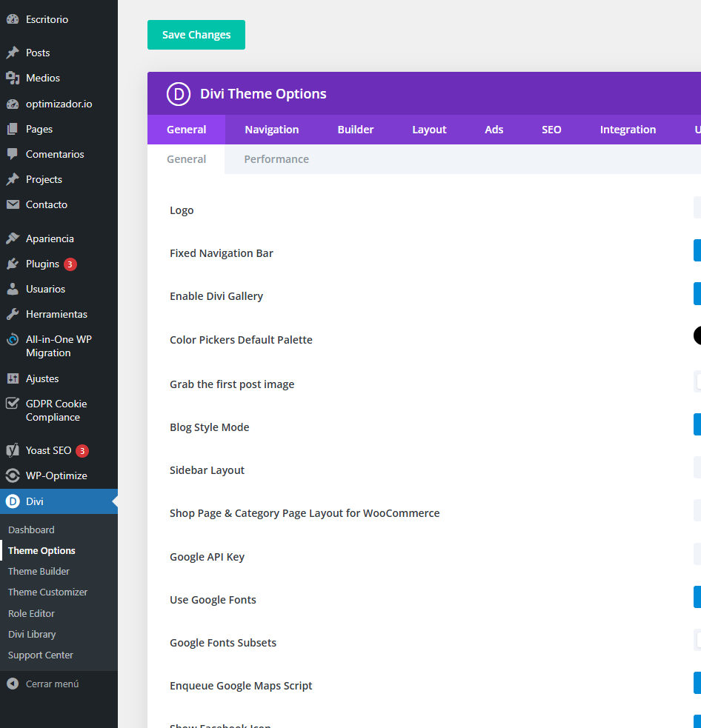Click the WP-Optimize icon

(13, 476)
